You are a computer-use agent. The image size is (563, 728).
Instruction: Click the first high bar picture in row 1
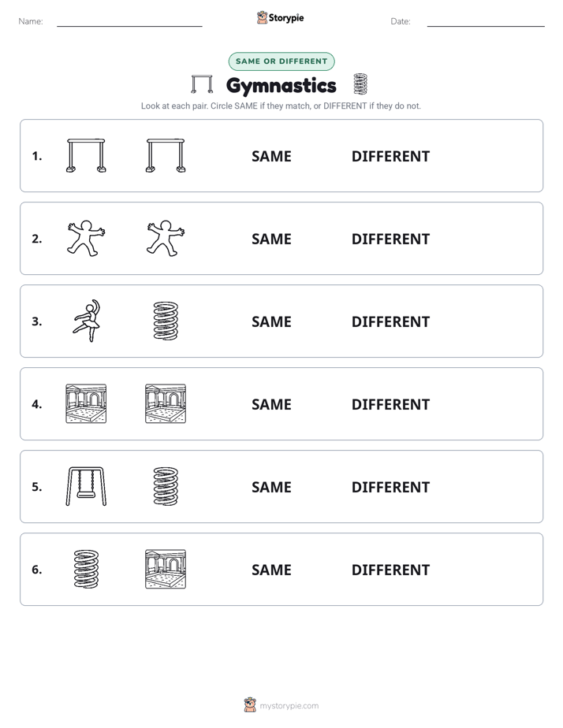pos(86,155)
